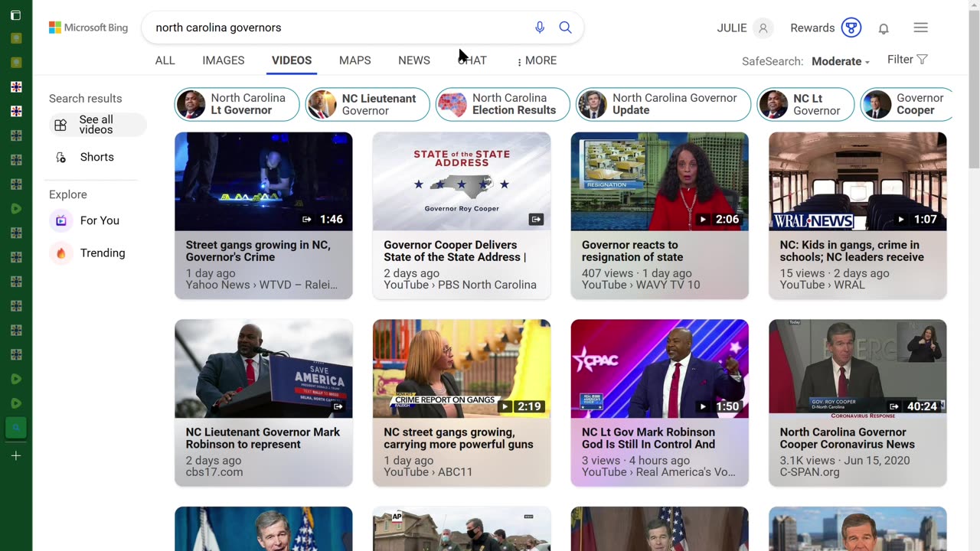
Task: Click the Explore heading in the sidebar
Action: click(x=68, y=194)
